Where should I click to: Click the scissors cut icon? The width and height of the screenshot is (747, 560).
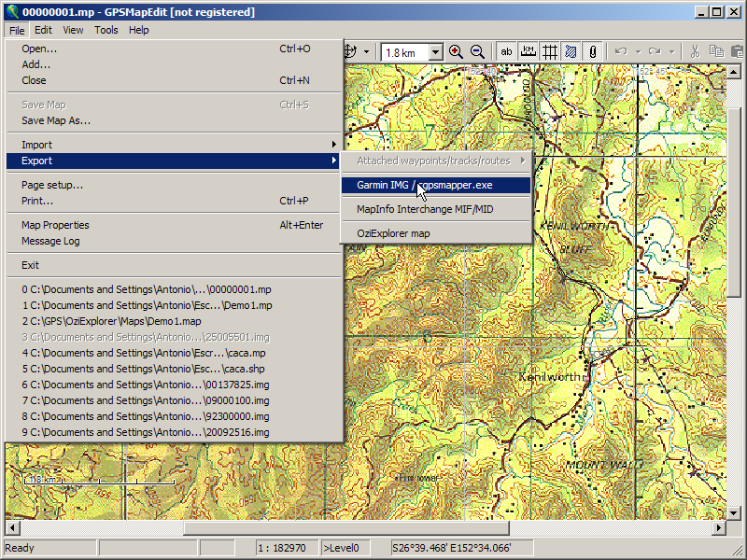pyautogui.click(x=695, y=52)
